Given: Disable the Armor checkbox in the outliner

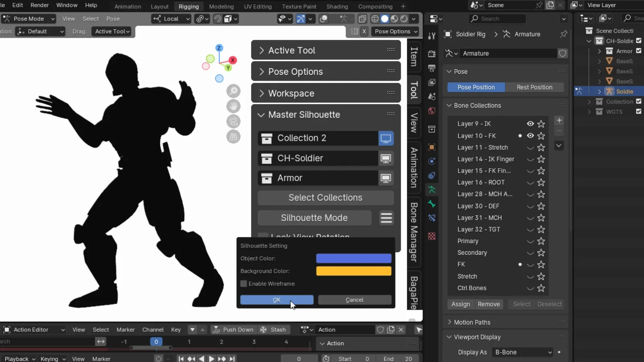Looking at the screenshot, I should pos(638,51).
